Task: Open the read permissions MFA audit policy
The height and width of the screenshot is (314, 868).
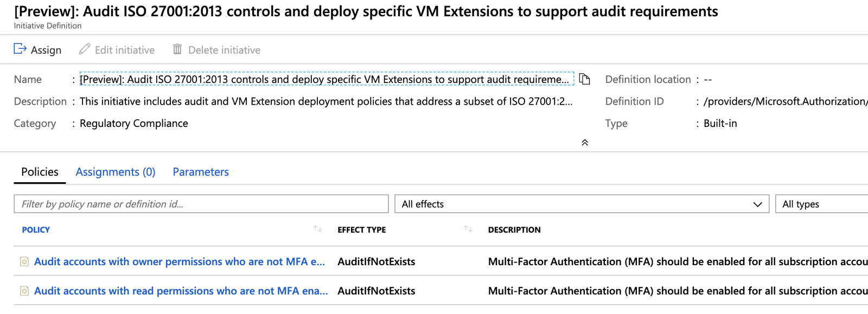Action: pyautogui.click(x=181, y=291)
